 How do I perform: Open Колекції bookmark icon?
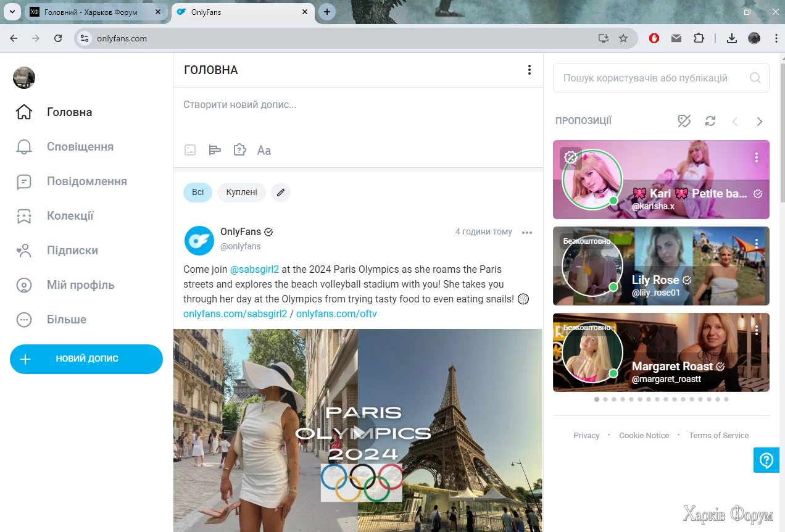(24, 216)
